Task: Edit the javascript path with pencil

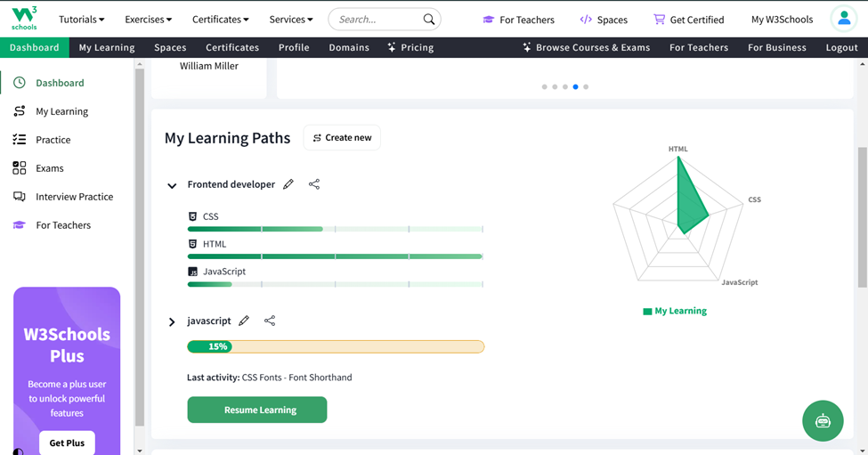Action: pyautogui.click(x=244, y=321)
